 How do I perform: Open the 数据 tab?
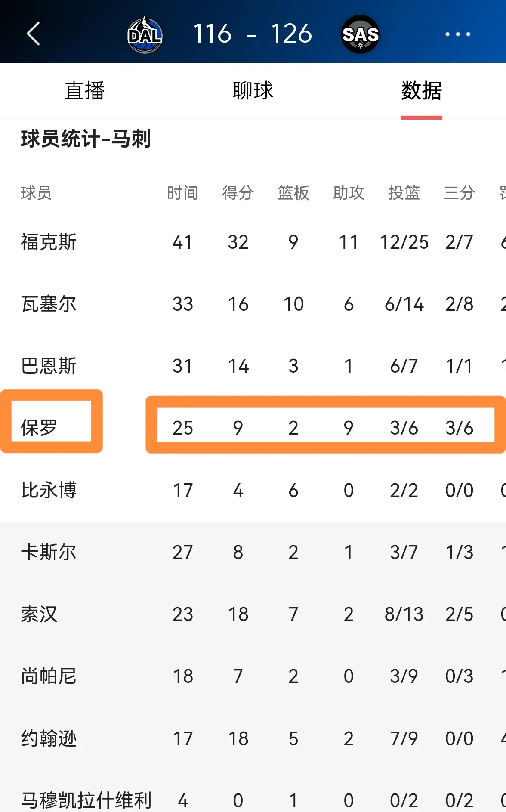tap(422, 91)
